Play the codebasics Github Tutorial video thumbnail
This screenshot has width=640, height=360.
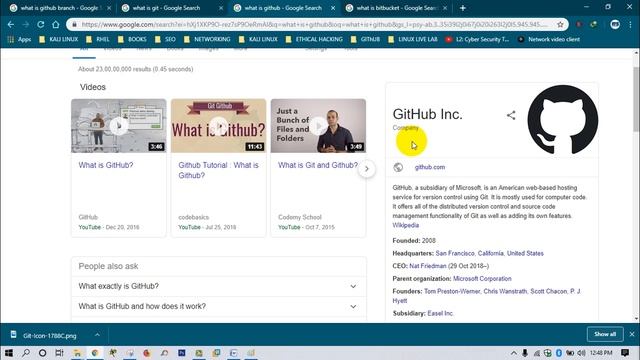(218, 126)
